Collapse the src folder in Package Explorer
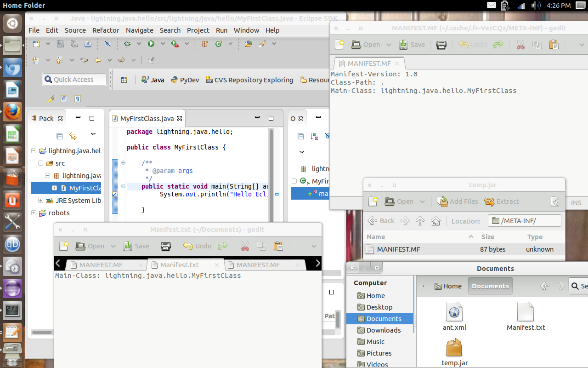588x368 pixels. click(x=41, y=163)
